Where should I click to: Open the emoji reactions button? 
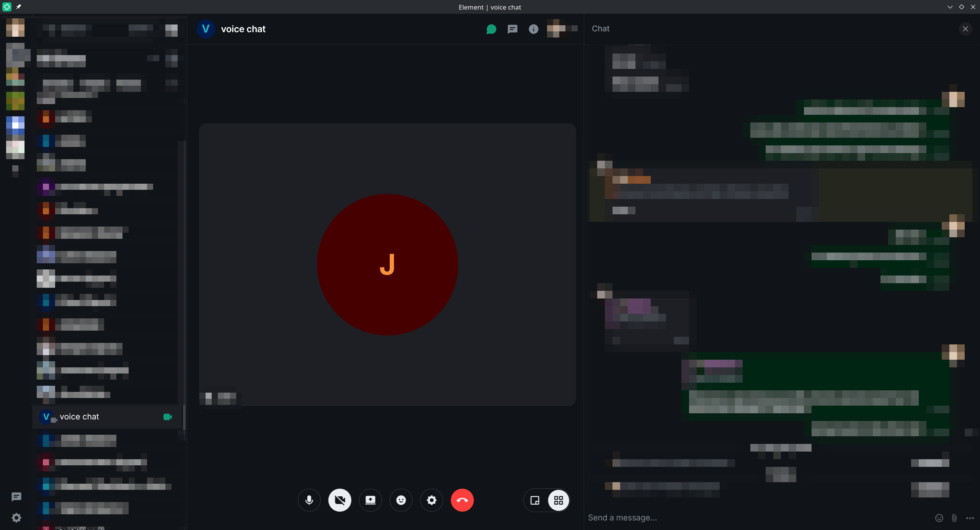(x=401, y=500)
